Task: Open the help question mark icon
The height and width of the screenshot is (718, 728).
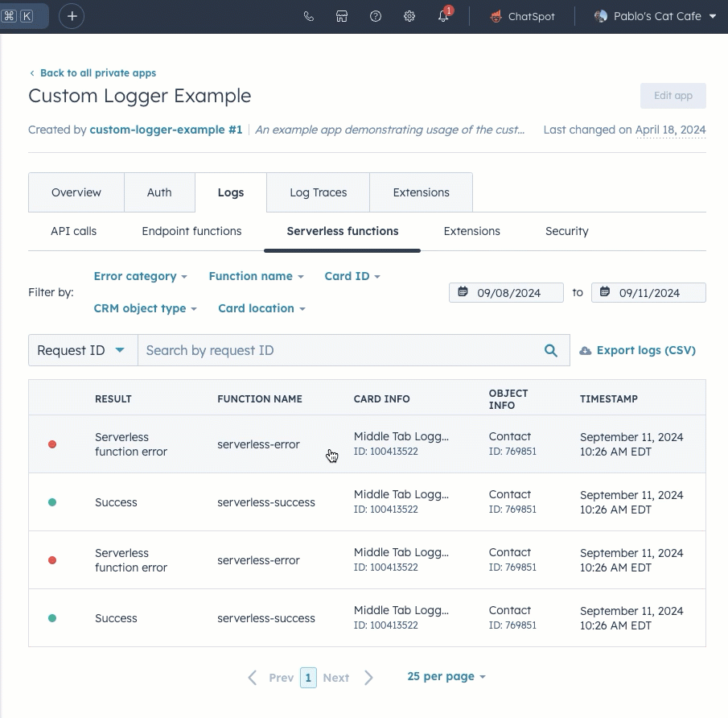Action: [376, 16]
